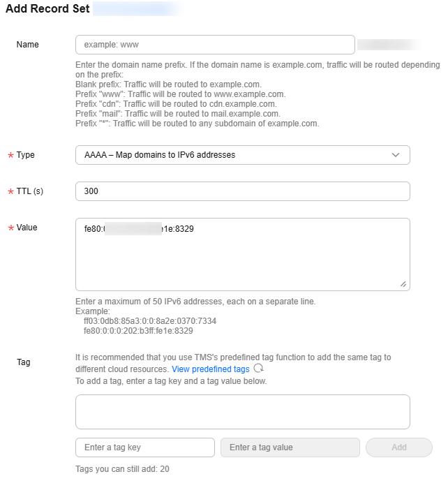Refresh predefined tags with circular icon

click(x=258, y=368)
